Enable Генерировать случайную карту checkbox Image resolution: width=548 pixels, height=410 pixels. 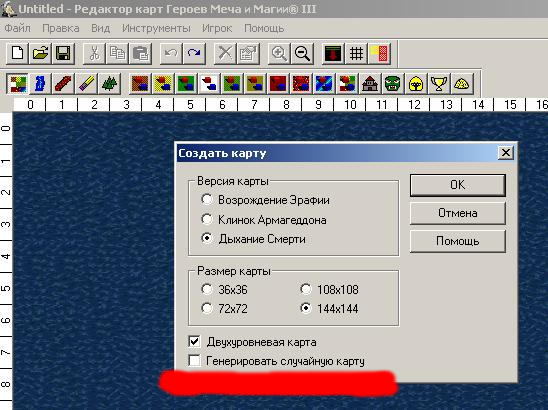click(x=276, y=361)
